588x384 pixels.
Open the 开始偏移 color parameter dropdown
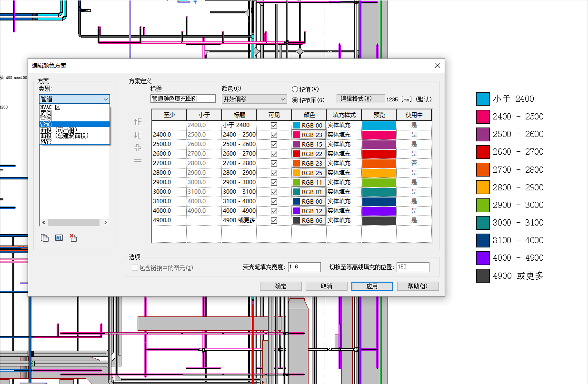tap(254, 99)
